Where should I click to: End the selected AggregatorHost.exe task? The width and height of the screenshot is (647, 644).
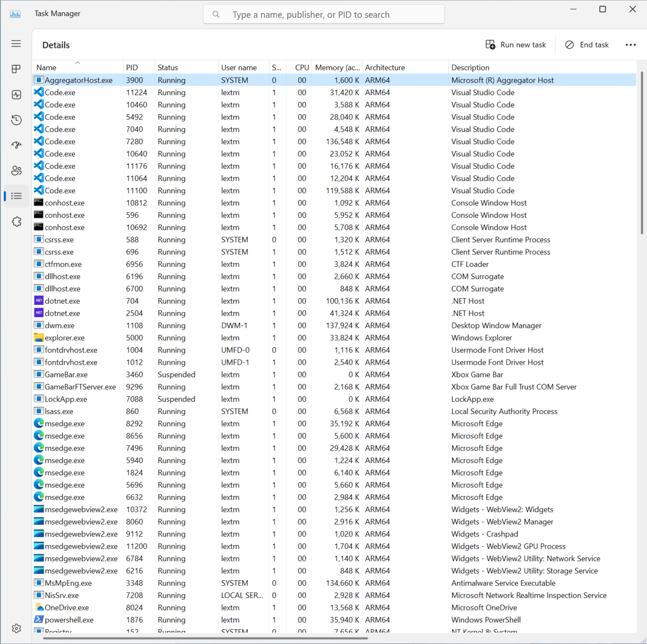coord(587,44)
